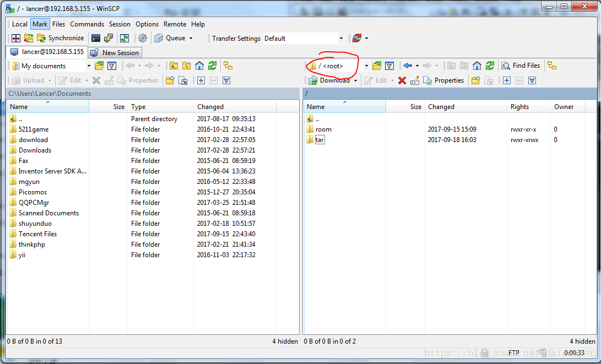This screenshot has width=601, height=364.
Task: Open the Options menu
Action: tap(147, 24)
